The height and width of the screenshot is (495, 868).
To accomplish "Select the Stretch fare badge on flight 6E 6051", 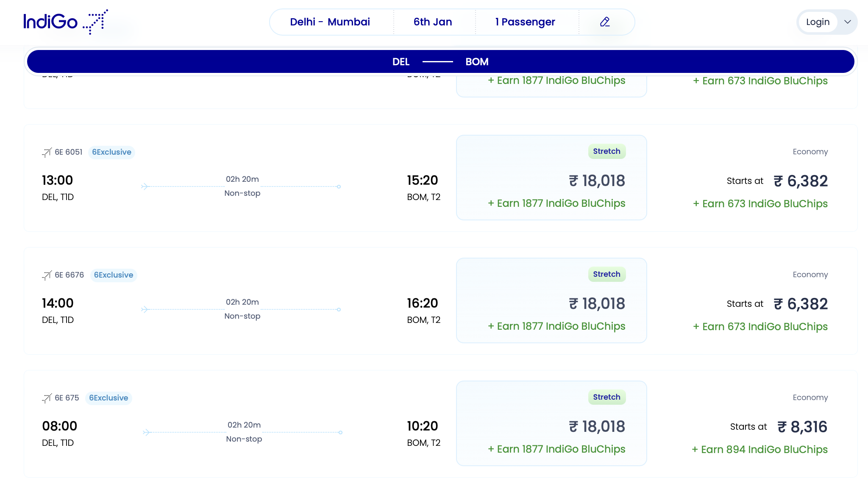I will click(x=606, y=151).
